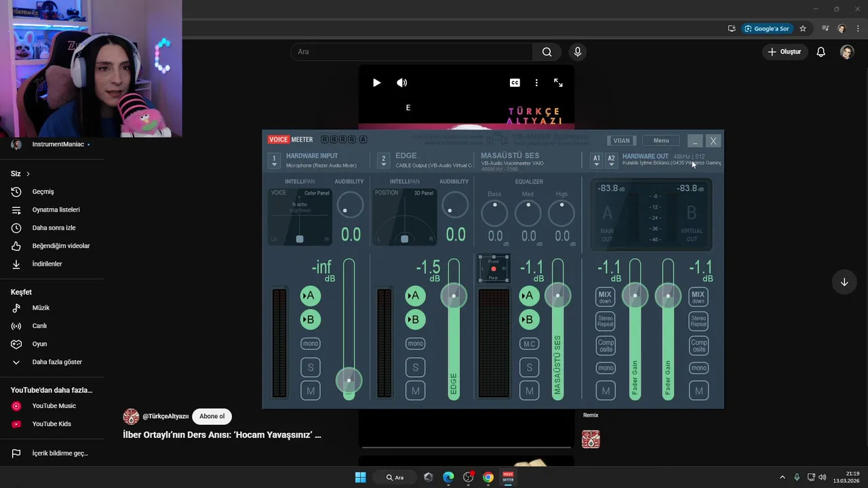Viewport: 868px width, 488px height.
Task: Click the VOICE Color Panel intellipan pad
Action: 300,216
